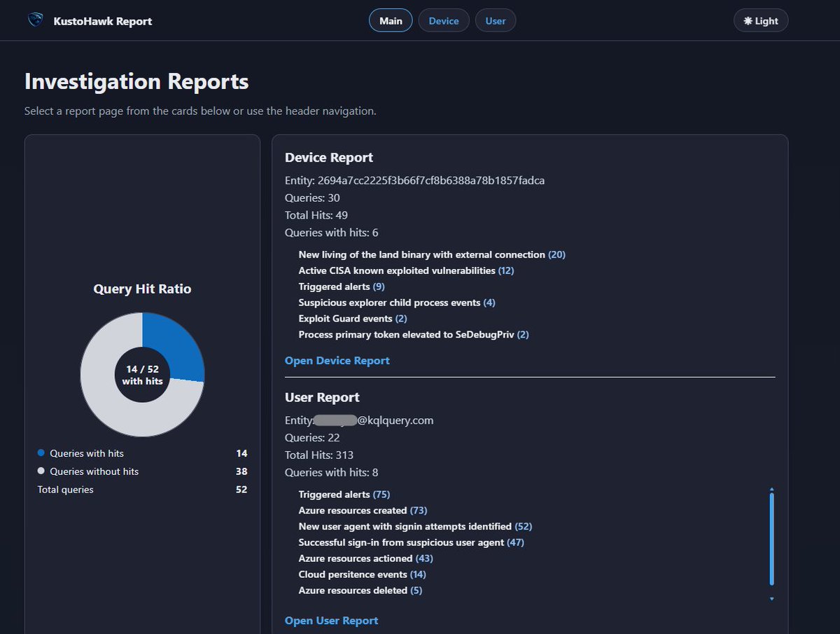This screenshot has width=840, height=634.
Task: Toggle the Light theme button
Action: pyautogui.click(x=761, y=21)
